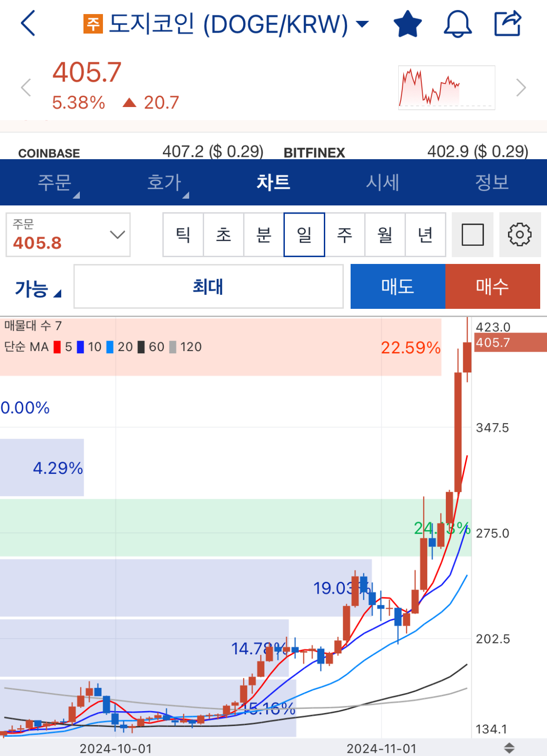Show previous coin with left chevron
This screenshot has height=756, width=547.
pos(26,88)
